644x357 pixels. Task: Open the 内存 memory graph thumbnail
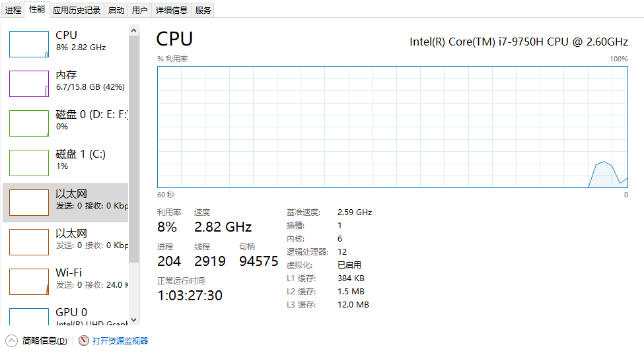(x=29, y=84)
